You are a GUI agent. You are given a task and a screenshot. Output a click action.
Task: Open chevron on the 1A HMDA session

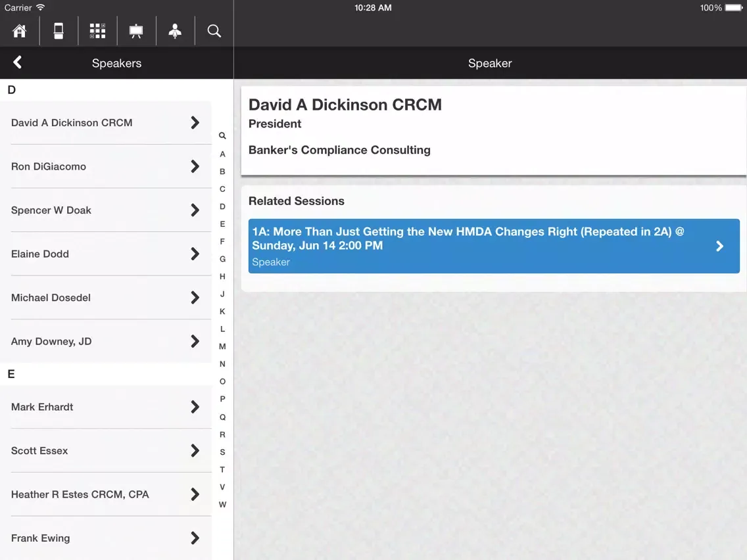coord(720,246)
